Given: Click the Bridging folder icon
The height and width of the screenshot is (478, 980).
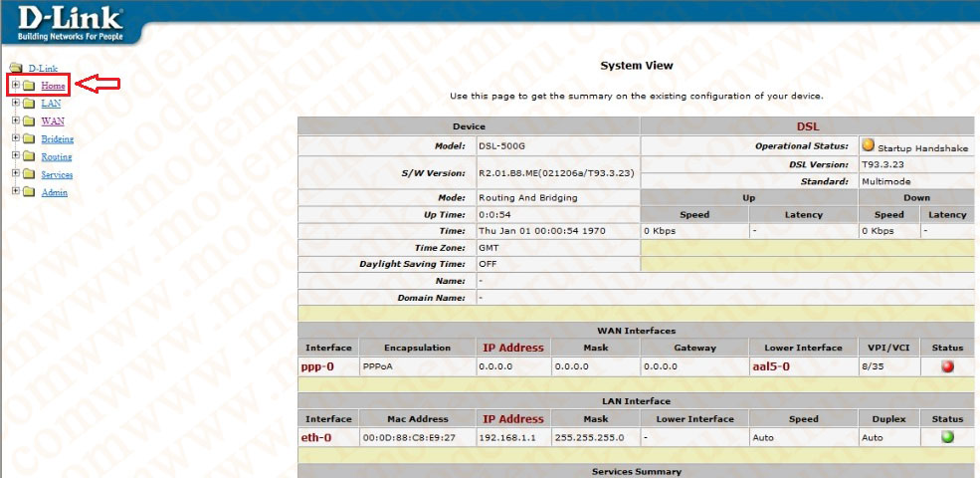Looking at the screenshot, I should click(29, 138).
